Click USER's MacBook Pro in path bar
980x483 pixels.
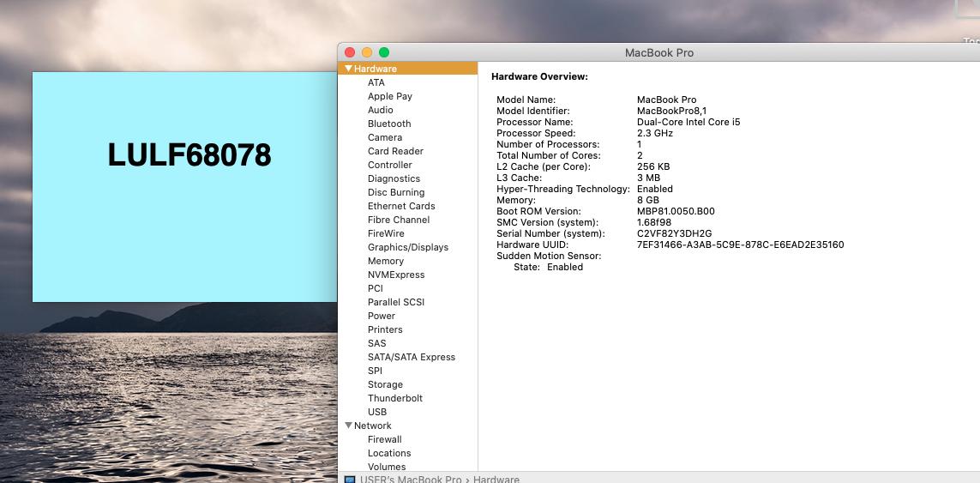(411, 480)
